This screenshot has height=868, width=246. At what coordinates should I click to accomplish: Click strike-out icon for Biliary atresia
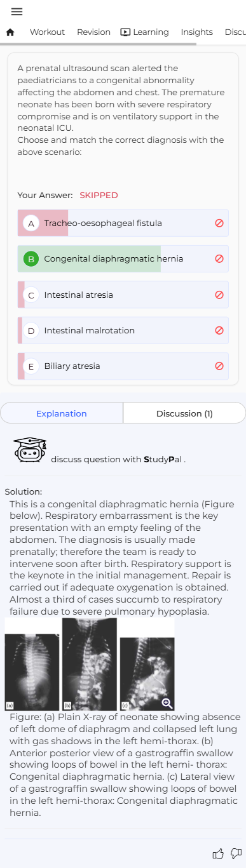tap(219, 366)
